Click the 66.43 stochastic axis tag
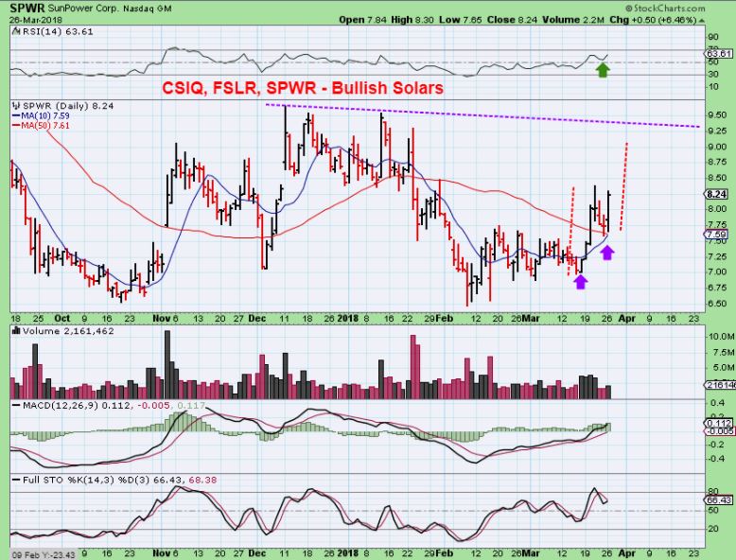The image size is (736, 560). pos(718,500)
